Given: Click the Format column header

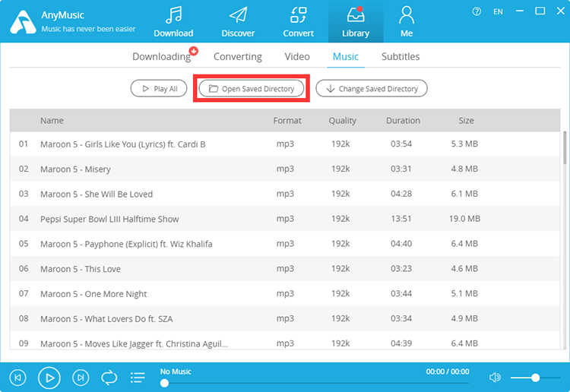Looking at the screenshot, I should (287, 121).
